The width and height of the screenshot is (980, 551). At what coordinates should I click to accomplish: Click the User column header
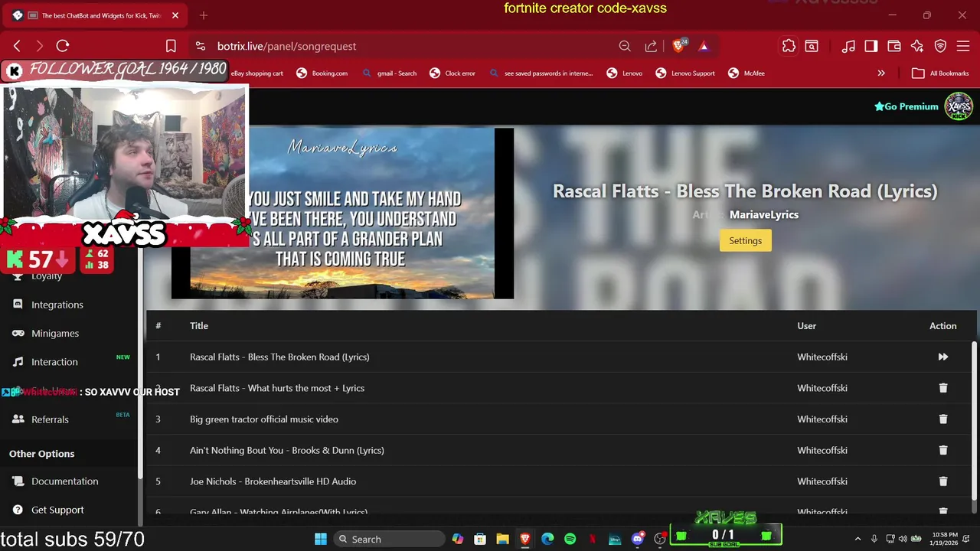pos(806,326)
